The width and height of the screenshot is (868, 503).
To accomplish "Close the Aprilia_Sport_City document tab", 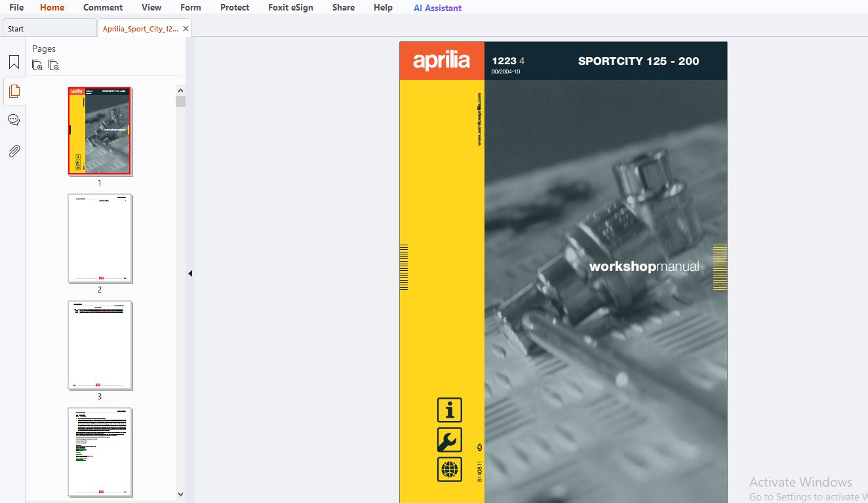I will (186, 29).
